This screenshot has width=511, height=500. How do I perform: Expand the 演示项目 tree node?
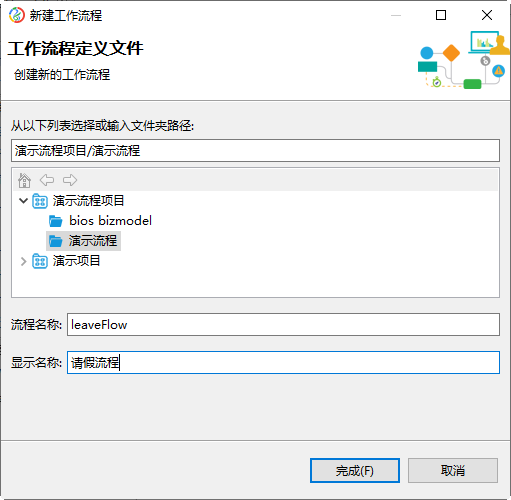click(23, 261)
